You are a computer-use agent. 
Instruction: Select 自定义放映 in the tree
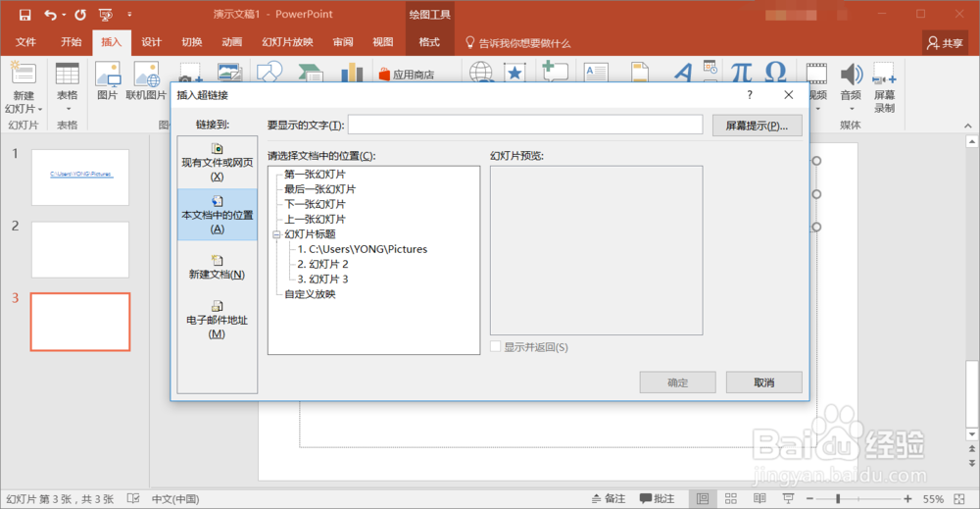coord(310,294)
